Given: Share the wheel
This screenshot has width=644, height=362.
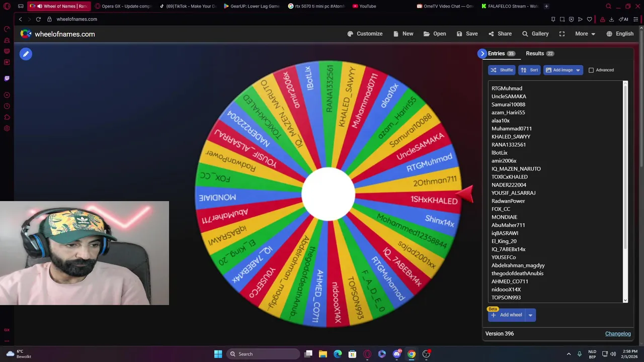Looking at the screenshot, I should click(500, 34).
